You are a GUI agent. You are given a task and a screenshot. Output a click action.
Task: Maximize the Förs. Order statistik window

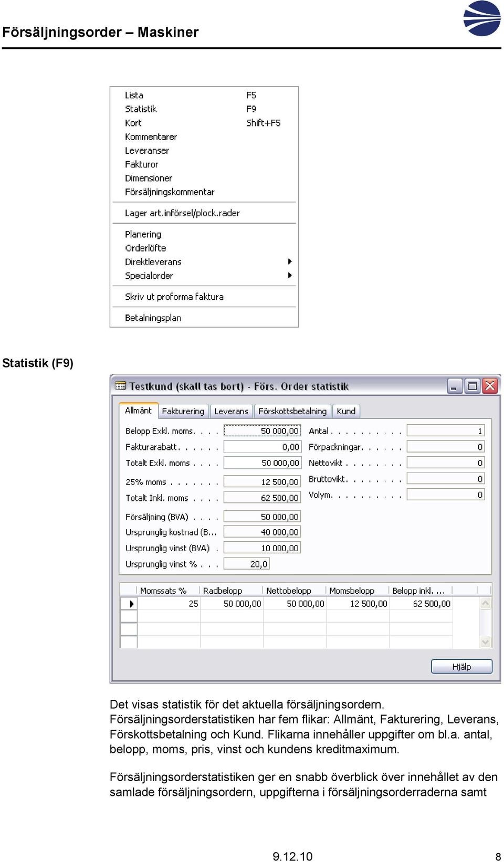472,386
